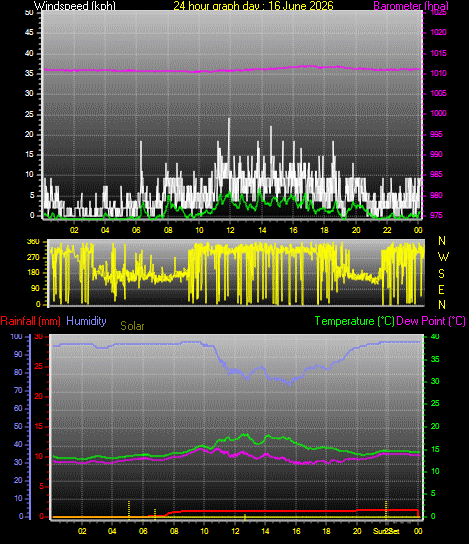Click the 18 hour label under wind graph
Screen dimensions: 469x544
click(x=324, y=230)
